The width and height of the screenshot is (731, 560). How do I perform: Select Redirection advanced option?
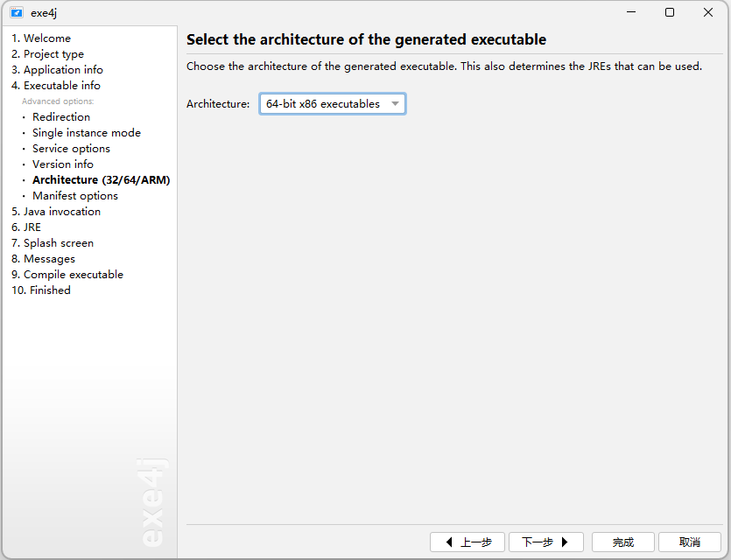click(61, 117)
